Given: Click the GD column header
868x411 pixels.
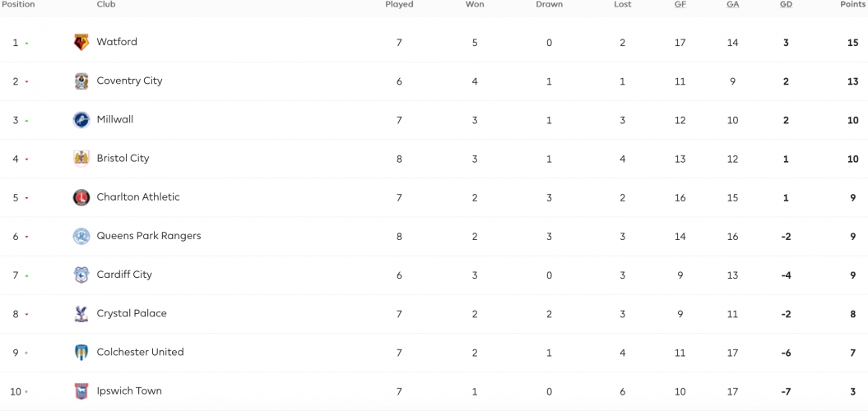Looking at the screenshot, I should [x=786, y=4].
